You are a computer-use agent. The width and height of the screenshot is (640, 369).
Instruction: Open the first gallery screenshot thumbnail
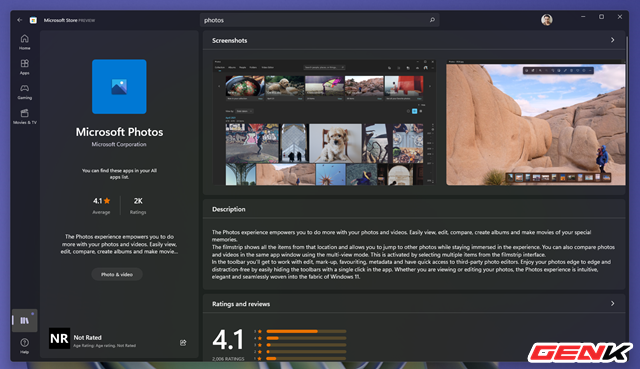pyautogui.click(x=324, y=122)
